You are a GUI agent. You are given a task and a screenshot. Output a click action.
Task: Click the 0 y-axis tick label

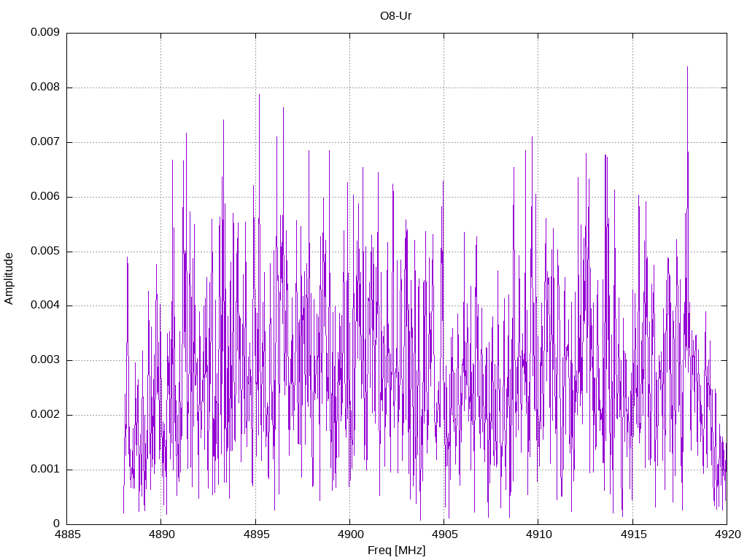point(56,524)
